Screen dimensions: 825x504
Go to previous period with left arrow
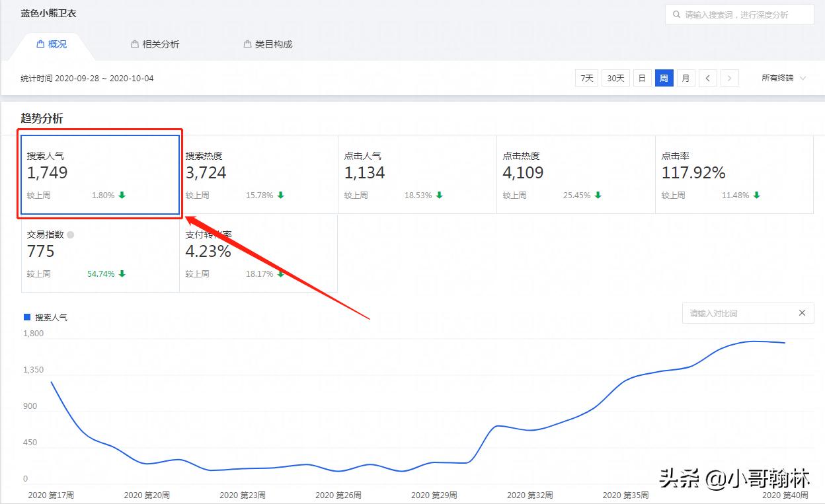pyautogui.click(x=707, y=77)
